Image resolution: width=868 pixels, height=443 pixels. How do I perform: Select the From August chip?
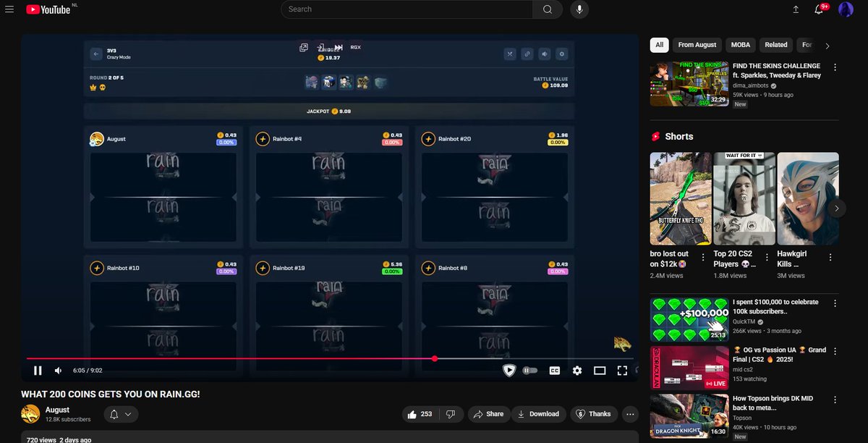click(x=697, y=45)
